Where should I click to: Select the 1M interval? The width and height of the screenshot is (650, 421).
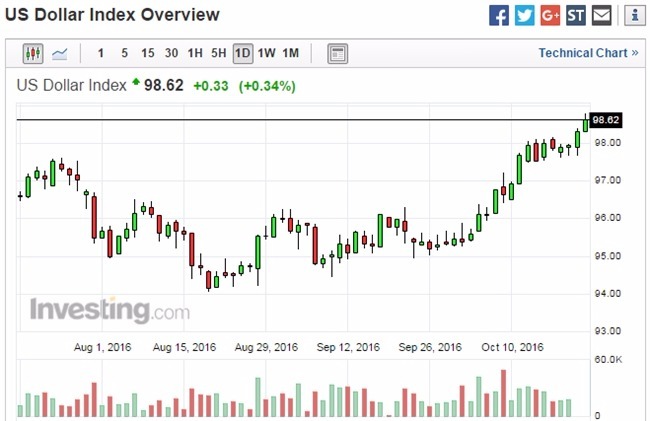pos(291,53)
